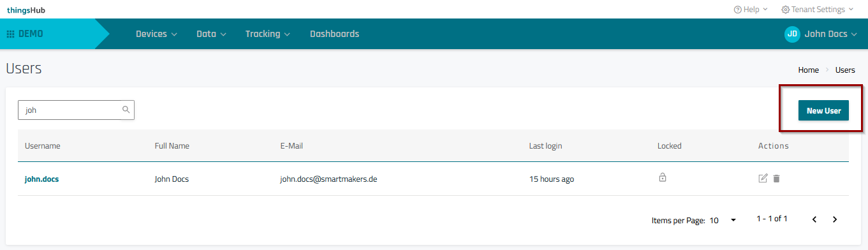
Task: Toggle the lock icon for john.docs
Action: point(663,177)
